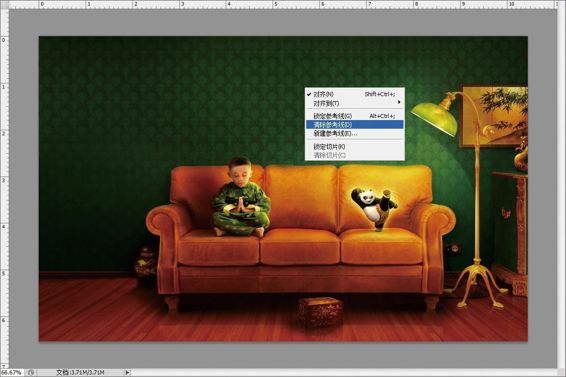Click the vertical scrollbar on right edge
The width and height of the screenshot is (566, 377).
561,188
